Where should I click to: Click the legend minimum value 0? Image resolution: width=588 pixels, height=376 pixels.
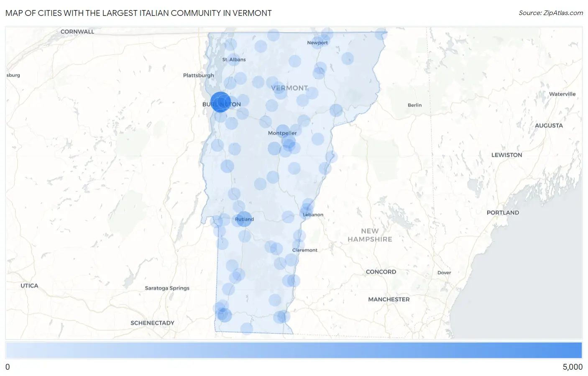pos(8,367)
